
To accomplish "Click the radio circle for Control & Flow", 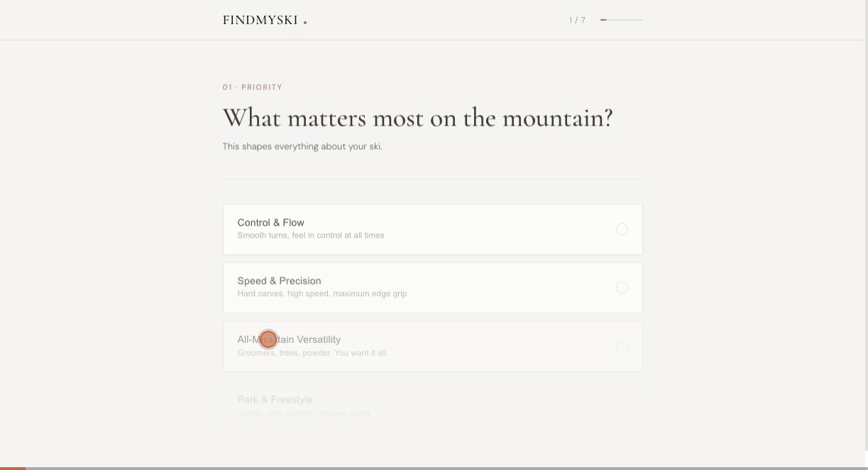I will point(622,229).
